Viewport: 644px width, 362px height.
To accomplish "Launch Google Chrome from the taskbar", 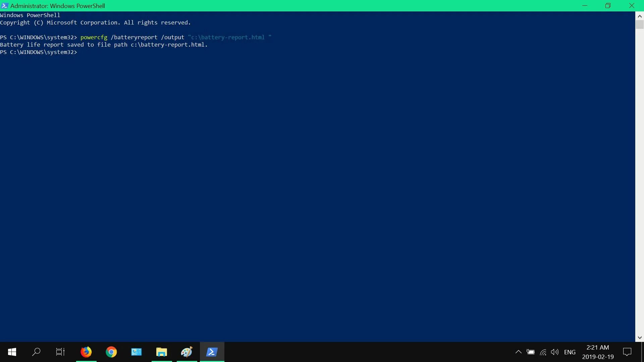I will click(x=111, y=352).
